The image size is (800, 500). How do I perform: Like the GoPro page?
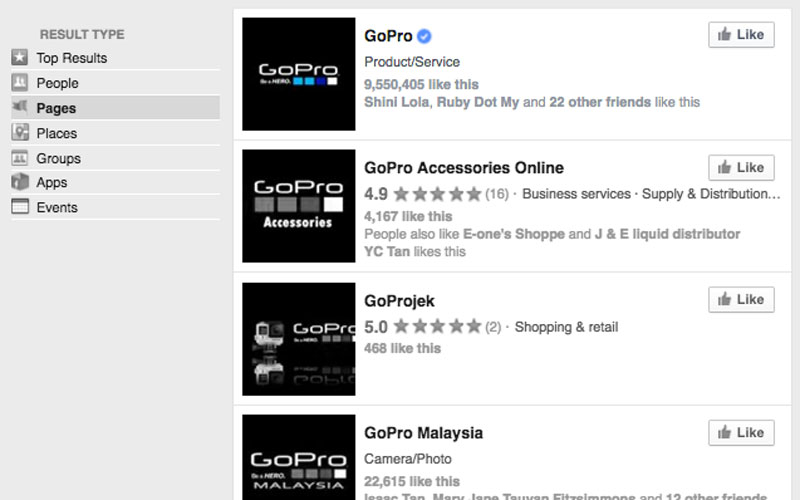741,35
